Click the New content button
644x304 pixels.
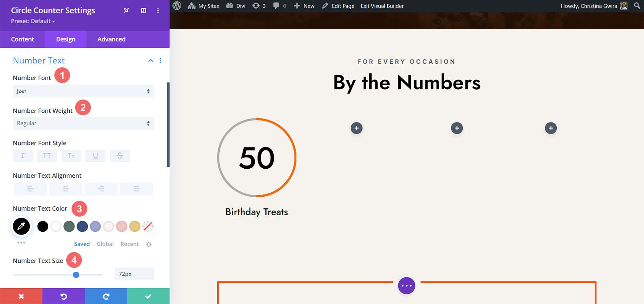(304, 6)
